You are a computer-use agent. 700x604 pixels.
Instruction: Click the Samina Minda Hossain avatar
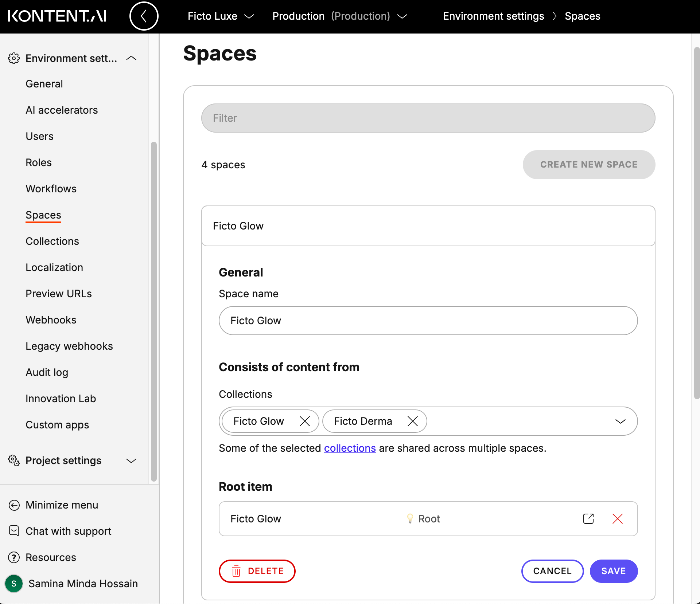[14, 584]
